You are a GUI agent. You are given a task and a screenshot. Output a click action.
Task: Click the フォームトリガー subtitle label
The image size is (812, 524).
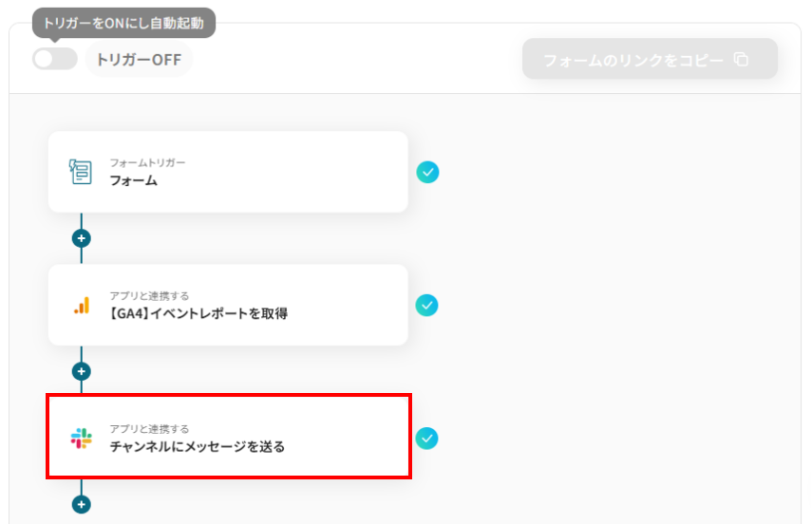click(x=147, y=162)
